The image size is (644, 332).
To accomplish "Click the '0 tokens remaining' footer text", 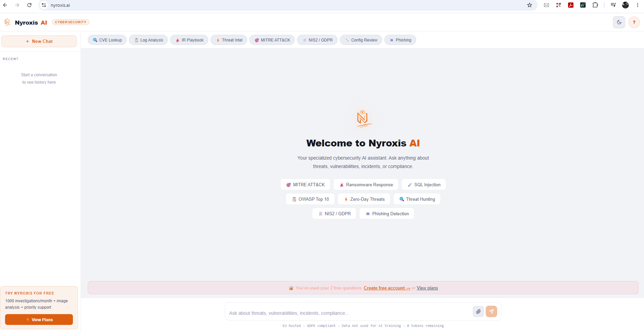I will point(425,326).
